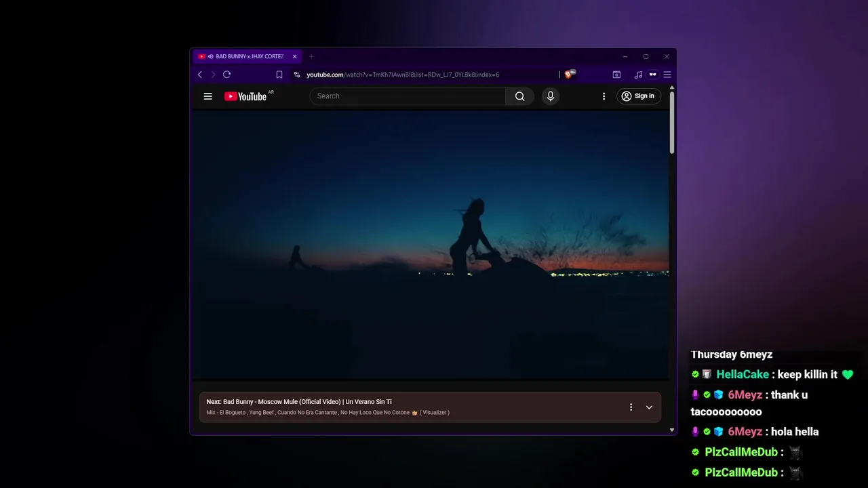This screenshot has height=488, width=868.
Task: Click the 'hola hella' chat message
Action: click(795, 432)
